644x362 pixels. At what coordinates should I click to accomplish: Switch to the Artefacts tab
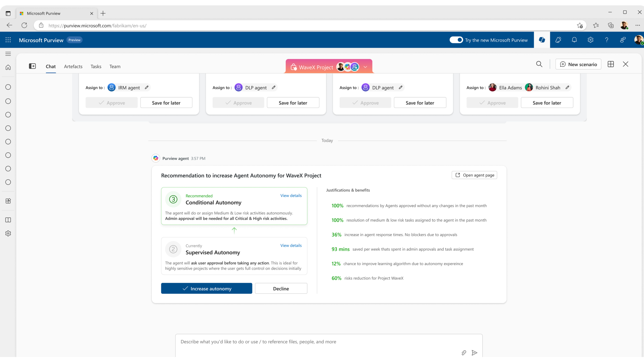[73, 67]
